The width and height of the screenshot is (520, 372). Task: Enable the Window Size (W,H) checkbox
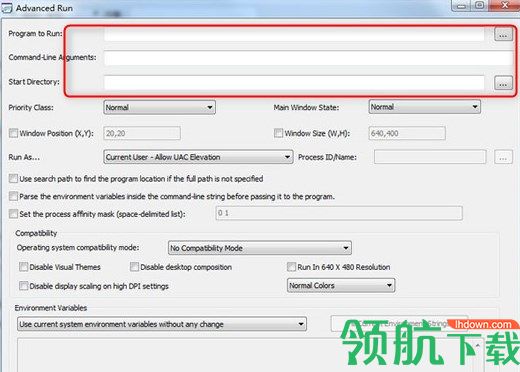[278, 133]
